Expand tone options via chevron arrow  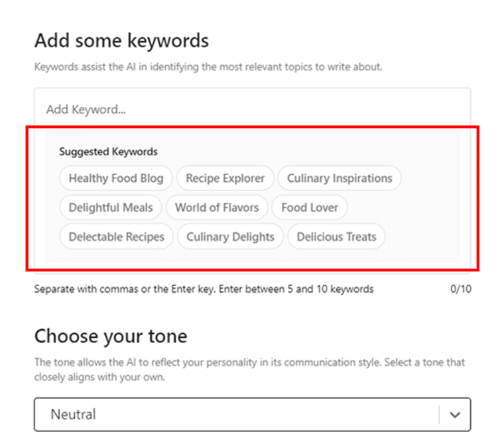click(x=455, y=415)
